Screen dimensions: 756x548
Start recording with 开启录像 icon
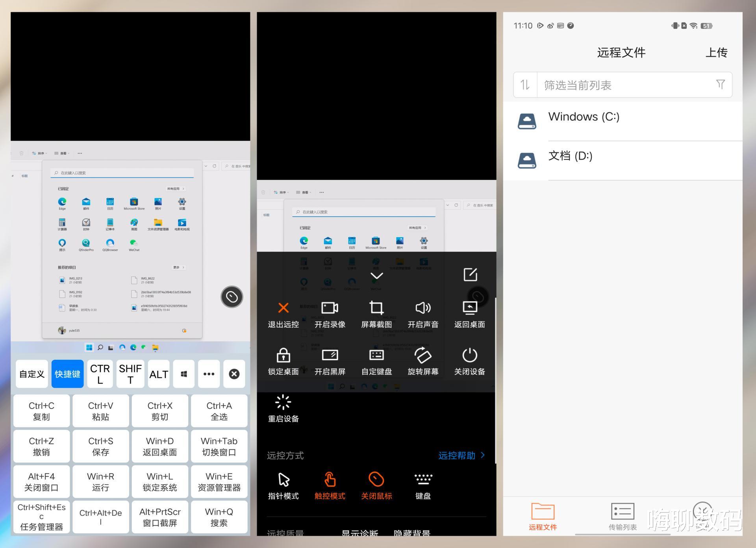330,308
